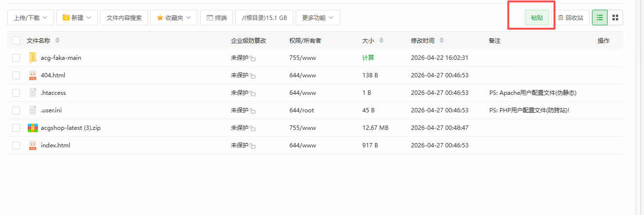
Task: Click the 404.html file icon
Action: 33,75
